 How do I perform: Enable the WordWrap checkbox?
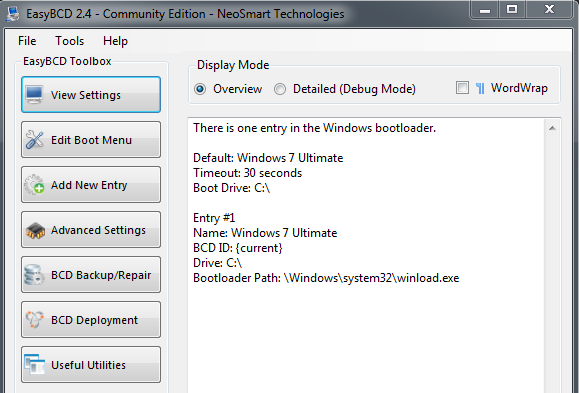pyautogui.click(x=462, y=88)
